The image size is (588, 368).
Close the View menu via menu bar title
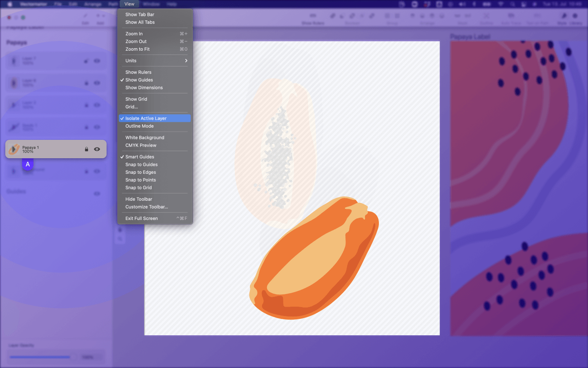coord(129,4)
